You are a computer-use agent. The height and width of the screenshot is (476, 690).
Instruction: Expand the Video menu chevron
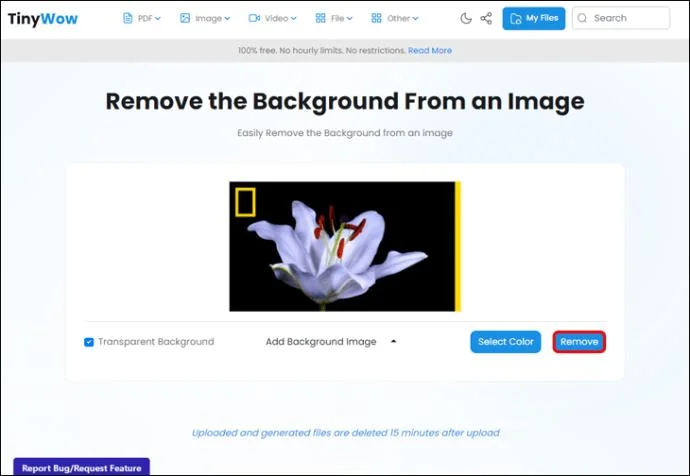294,18
